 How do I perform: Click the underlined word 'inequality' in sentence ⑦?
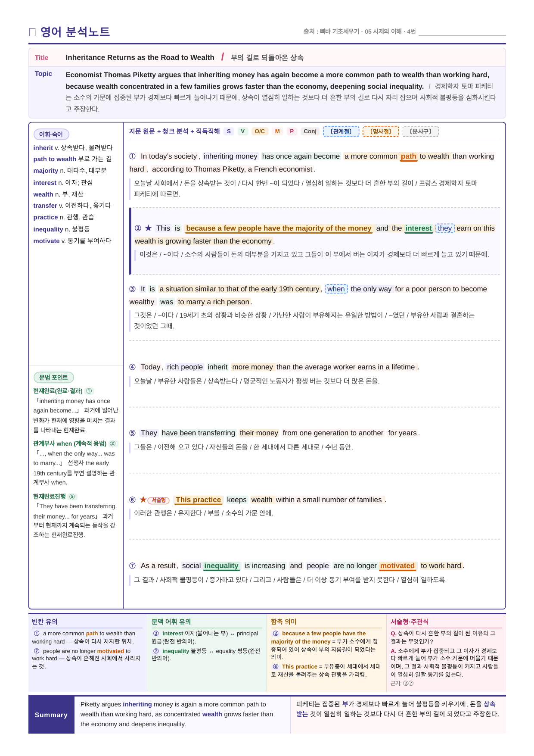(221, 566)
